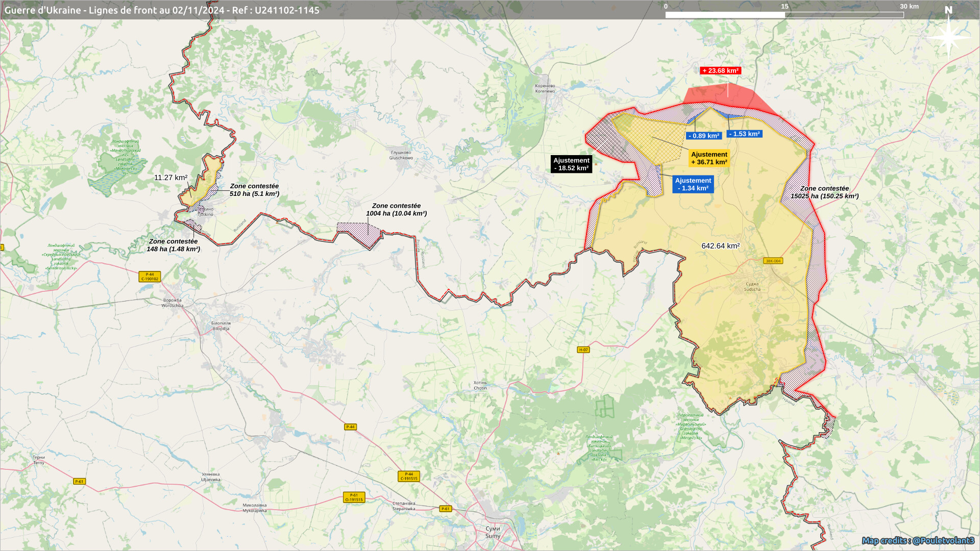Click the Суми Sumy city label
The image size is (980, 551).
coord(493,532)
